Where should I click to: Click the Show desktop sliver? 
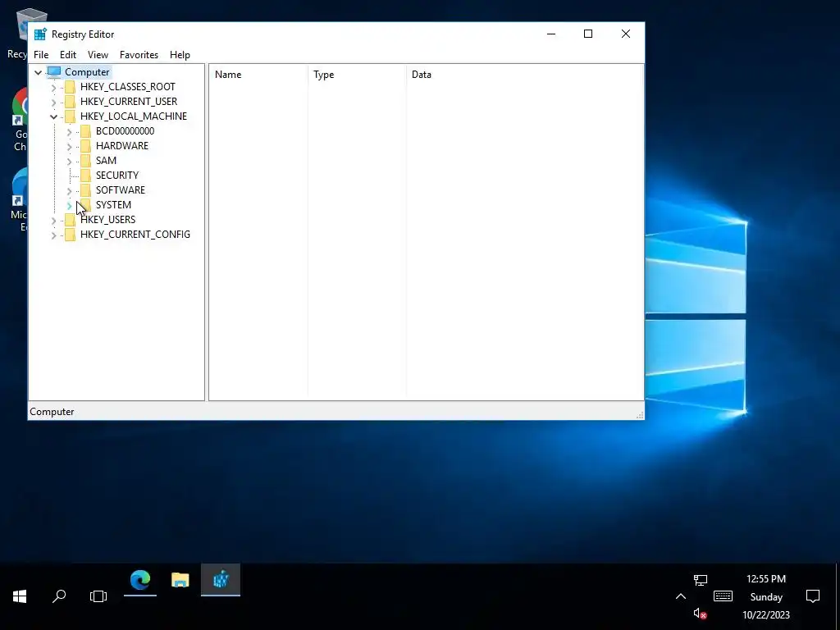point(838,596)
